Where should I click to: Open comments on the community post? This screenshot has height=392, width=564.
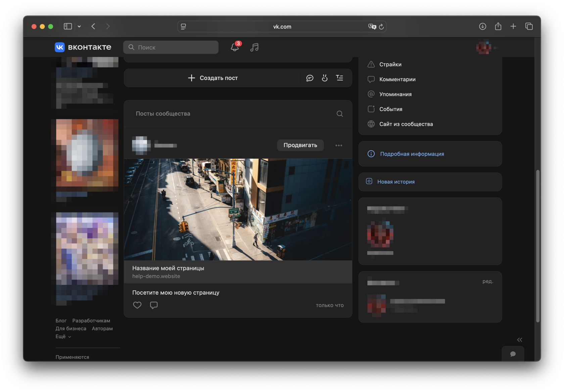[x=154, y=305]
